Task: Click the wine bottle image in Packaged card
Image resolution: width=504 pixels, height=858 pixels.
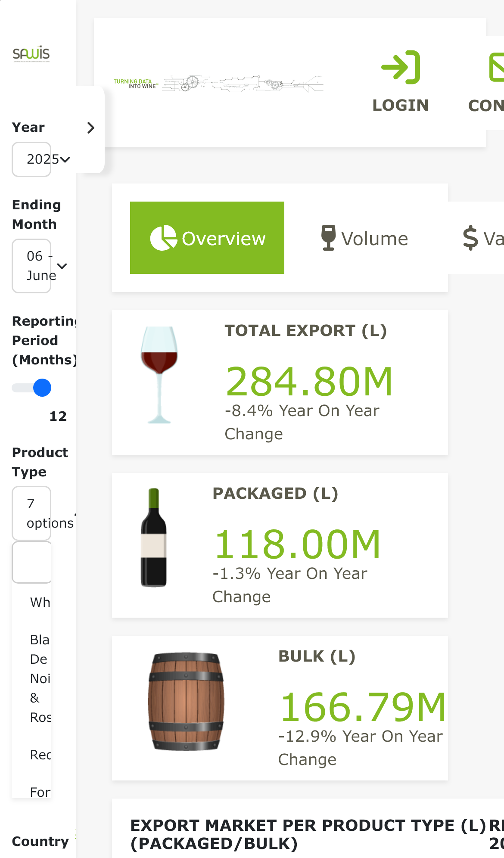Action: pos(154,538)
